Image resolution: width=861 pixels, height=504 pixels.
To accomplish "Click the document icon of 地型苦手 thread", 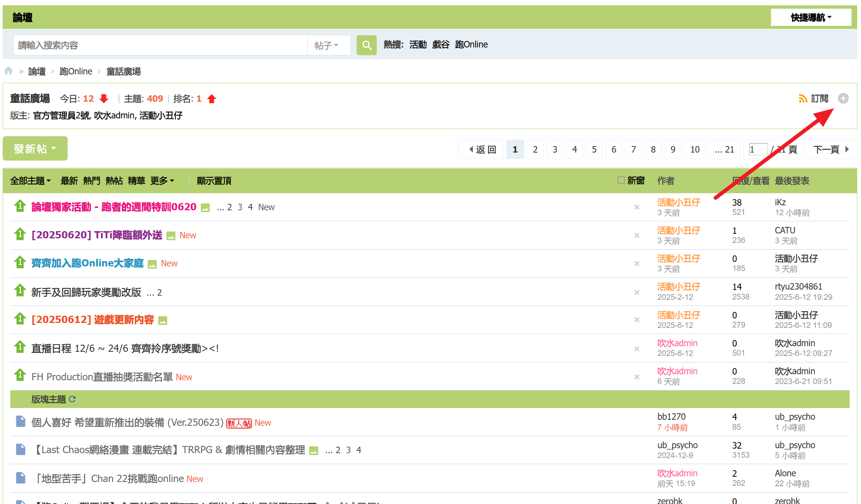I will point(21,478).
